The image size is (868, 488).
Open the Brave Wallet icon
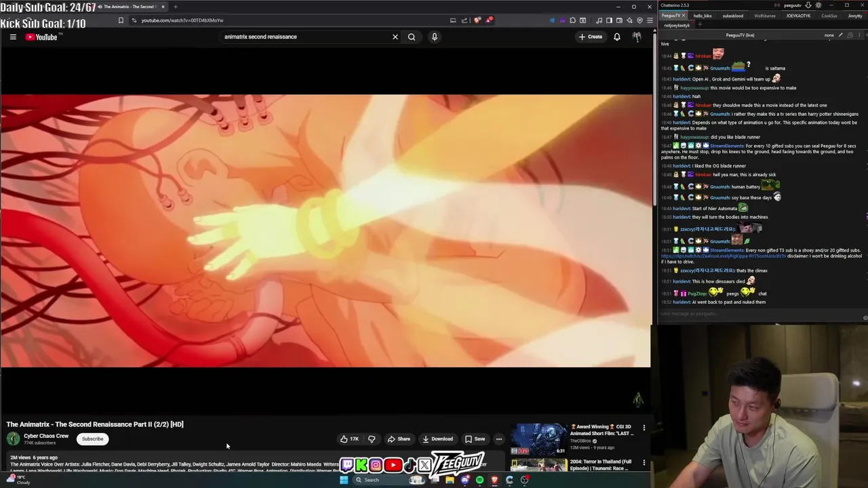click(x=619, y=20)
